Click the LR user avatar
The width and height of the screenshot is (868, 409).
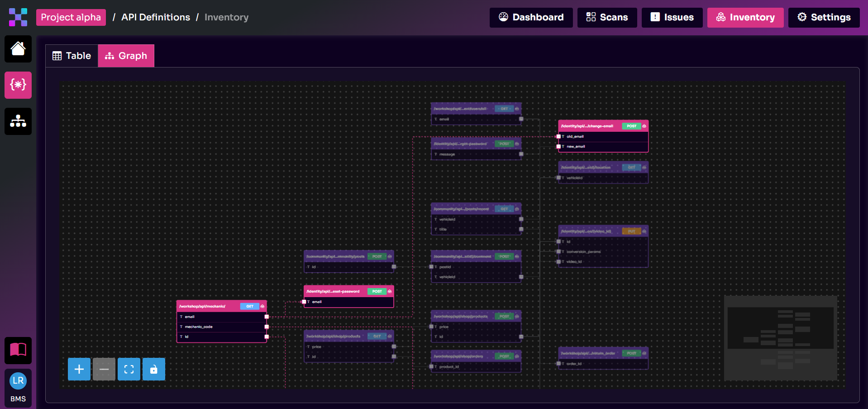click(x=18, y=381)
